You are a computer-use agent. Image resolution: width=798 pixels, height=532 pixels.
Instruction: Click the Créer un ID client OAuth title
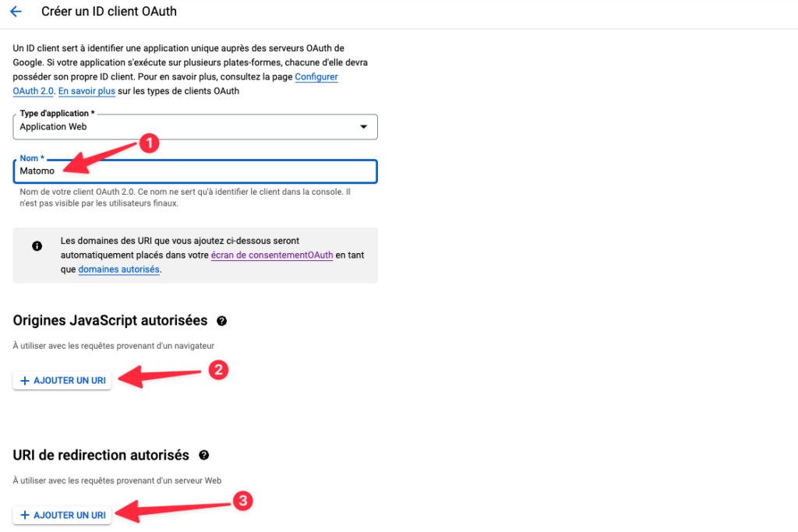tap(110, 12)
